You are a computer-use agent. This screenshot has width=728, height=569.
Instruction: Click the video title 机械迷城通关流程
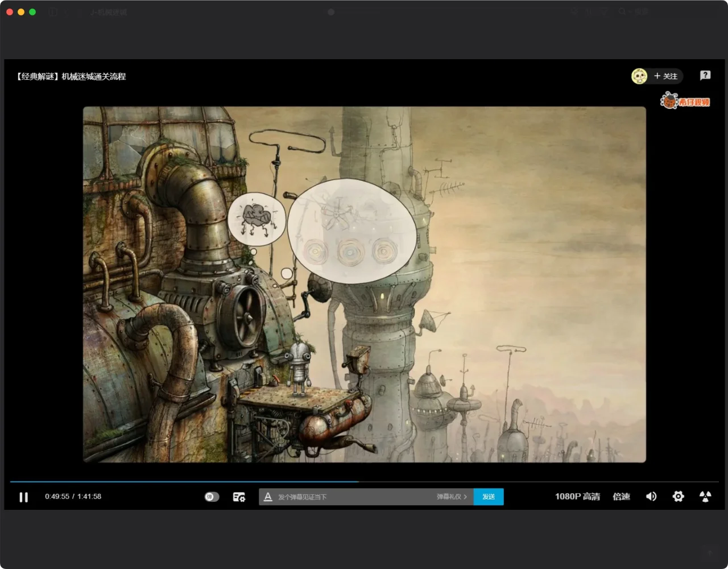coord(71,76)
